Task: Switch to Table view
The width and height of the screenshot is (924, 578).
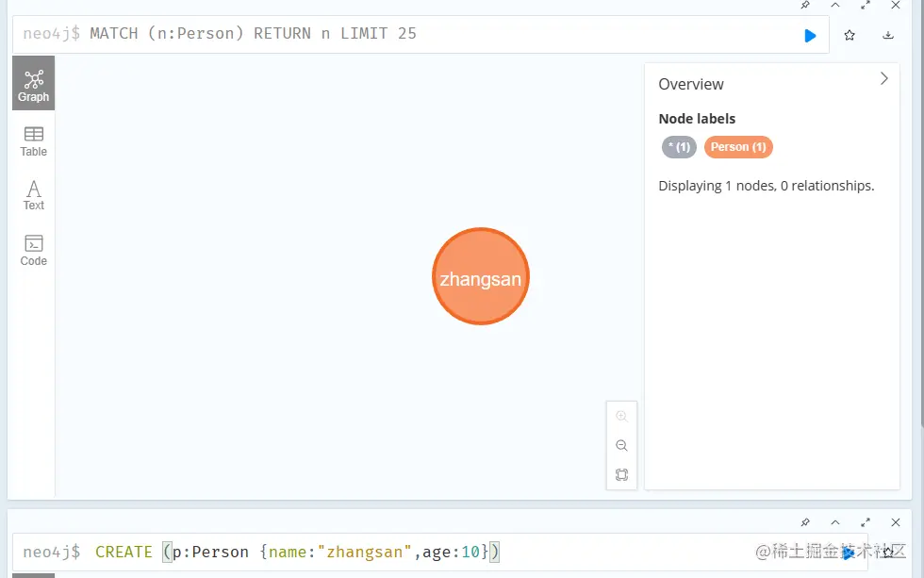Action: (x=34, y=141)
